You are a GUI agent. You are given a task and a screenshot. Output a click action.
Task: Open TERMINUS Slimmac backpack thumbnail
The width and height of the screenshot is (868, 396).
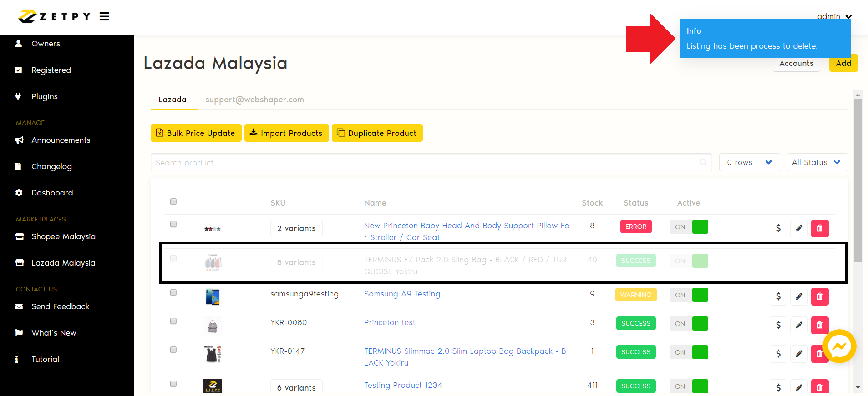(x=213, y=354)
